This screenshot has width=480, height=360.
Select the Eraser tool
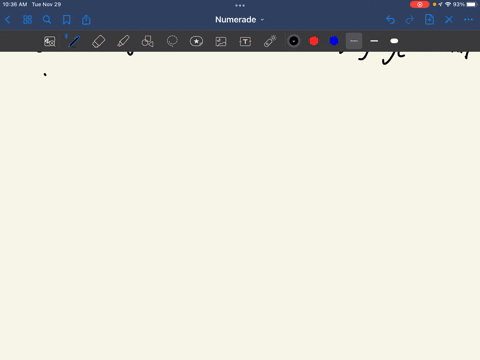point(98,41)
